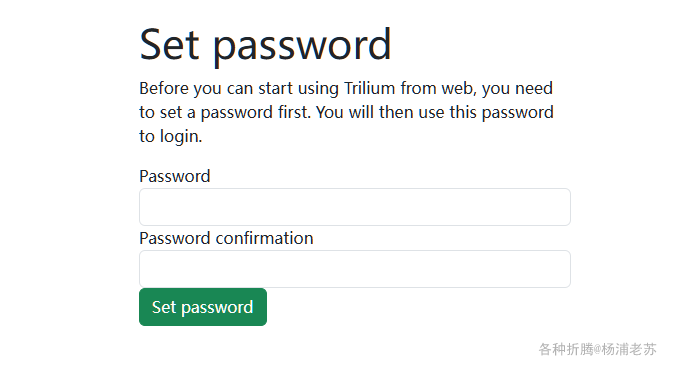This screenshot has width=678, height=376.
Task: Click the word "Trilium" in the description
Action: pos(370,88)
